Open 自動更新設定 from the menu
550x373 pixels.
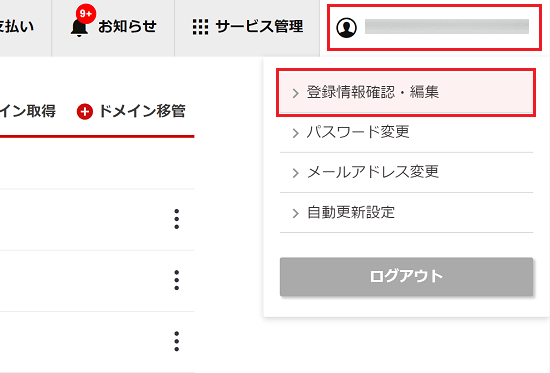click(x=406, y=213)
